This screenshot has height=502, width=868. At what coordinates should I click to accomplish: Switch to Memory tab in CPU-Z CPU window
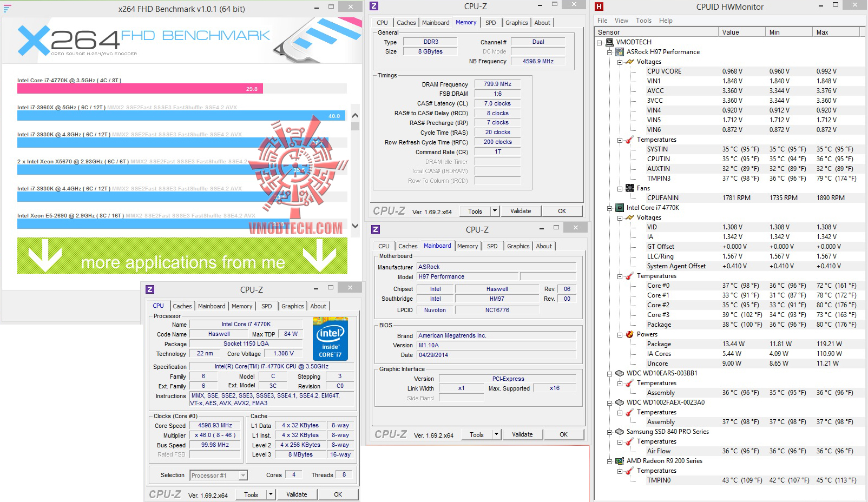point(242,306)
